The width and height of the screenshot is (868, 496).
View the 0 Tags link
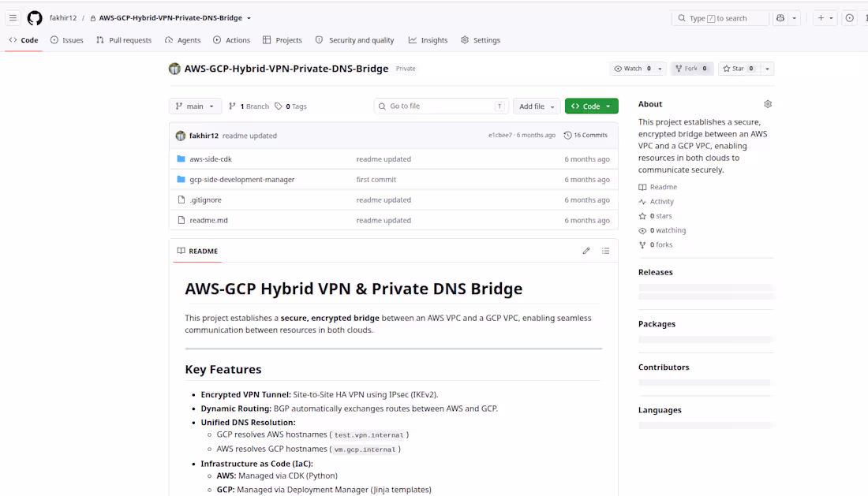coord(291,106)
